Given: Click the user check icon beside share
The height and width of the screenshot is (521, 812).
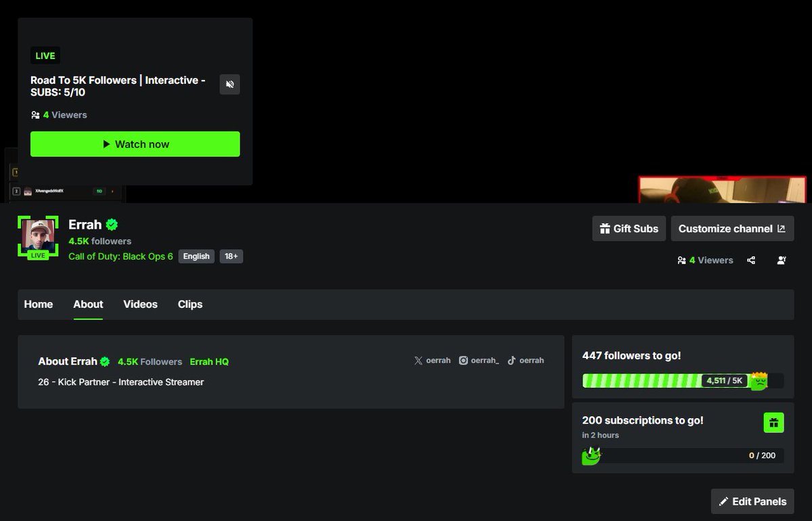Looking at the screenshot, I should tap(782, 260).
